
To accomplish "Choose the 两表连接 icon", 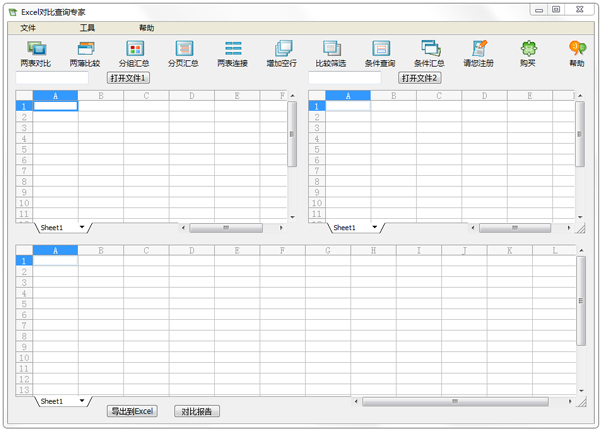I will [233, 54].
